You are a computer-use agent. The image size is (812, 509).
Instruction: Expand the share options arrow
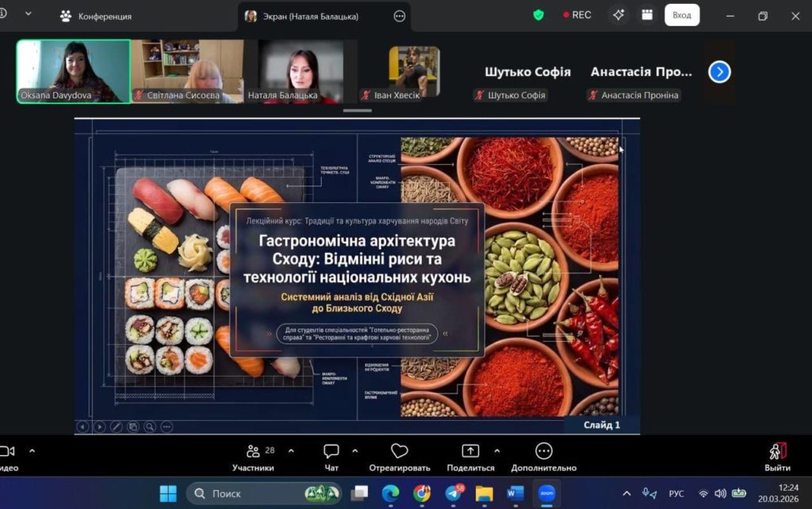point(497,450)
